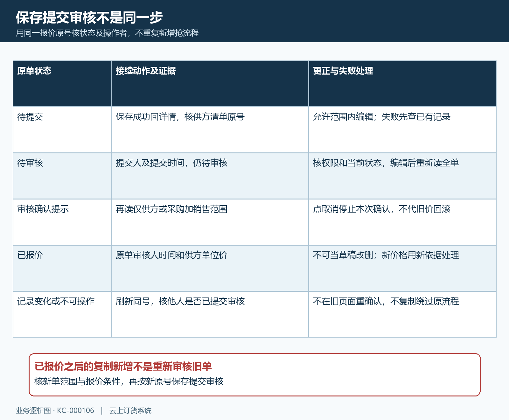Click cell 刷新同号，核他人是否已提交审核

pyautogui.click(x=210, y=314)
